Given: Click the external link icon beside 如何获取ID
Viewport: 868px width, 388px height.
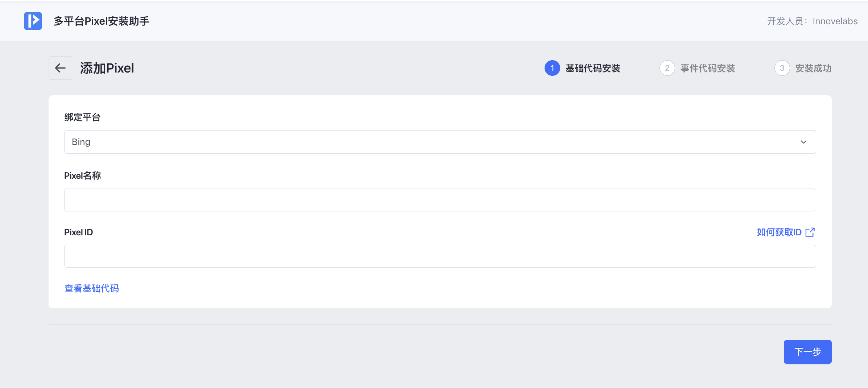Looking at the screenshot, I should click(810, 232).
